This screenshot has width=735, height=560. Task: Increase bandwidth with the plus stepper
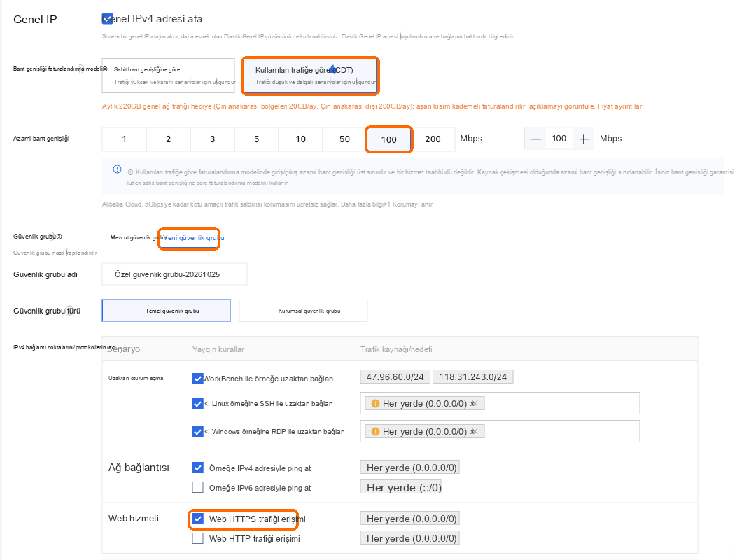point(584,139)
